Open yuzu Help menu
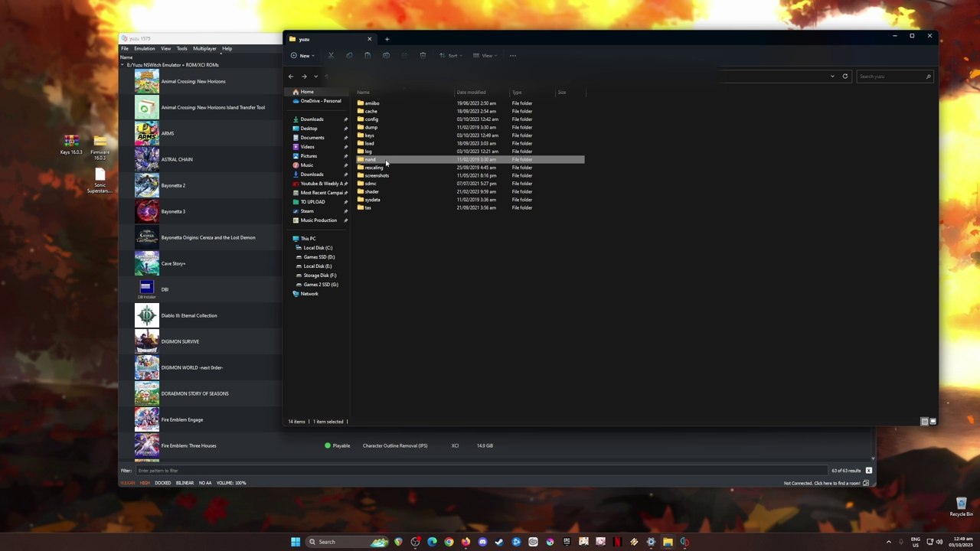 pyautogui.click(x=227, y=48)
